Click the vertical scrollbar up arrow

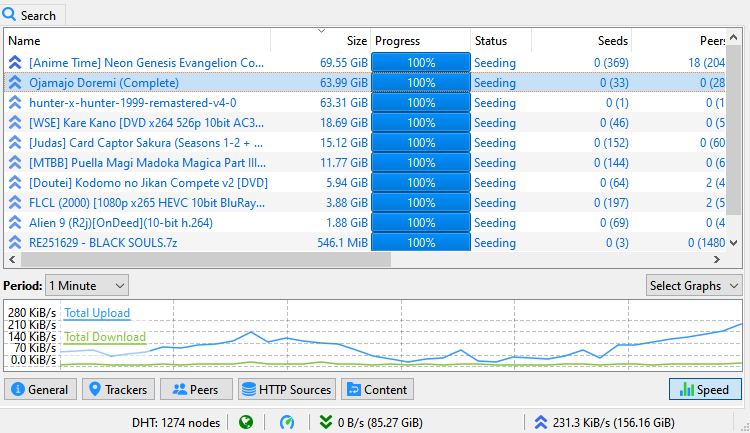pyautogui.click(x=734, y=37)
